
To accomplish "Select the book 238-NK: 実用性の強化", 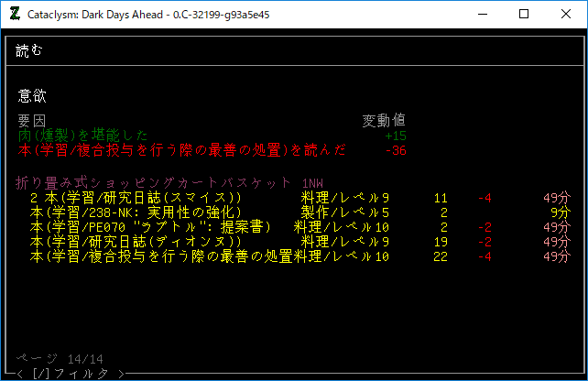I will click(136, 212).
